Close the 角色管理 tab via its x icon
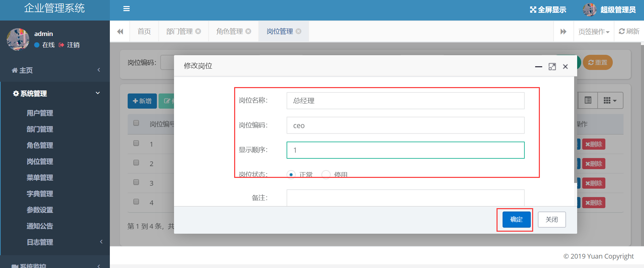Screen dimensions: 644x268 point(248,31)
